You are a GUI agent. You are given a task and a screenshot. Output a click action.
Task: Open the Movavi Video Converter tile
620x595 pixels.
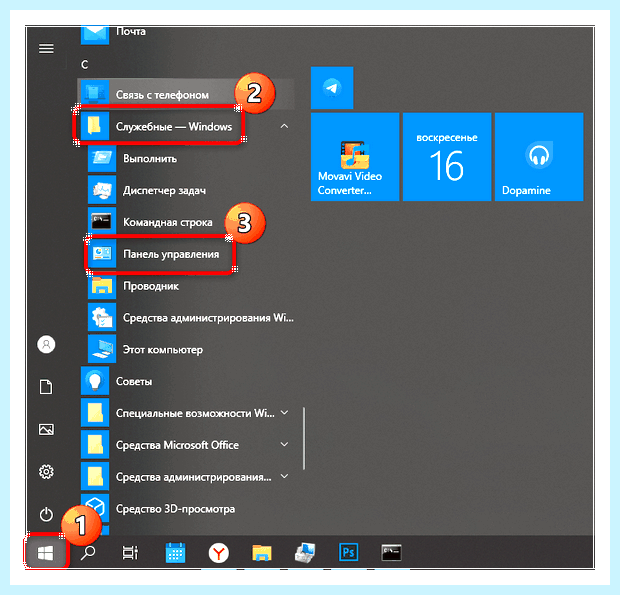(355, 157)
